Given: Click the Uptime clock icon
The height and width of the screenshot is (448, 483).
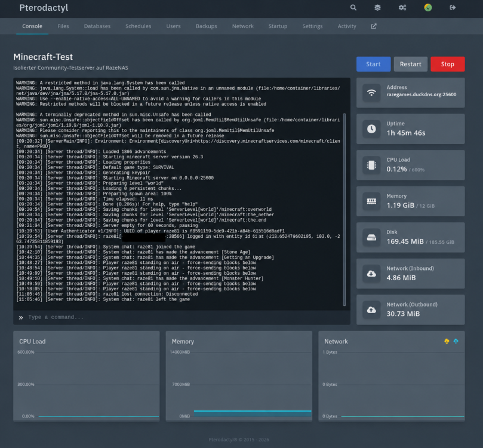Looking at the screenshot, I should click(x=371, y=129).
